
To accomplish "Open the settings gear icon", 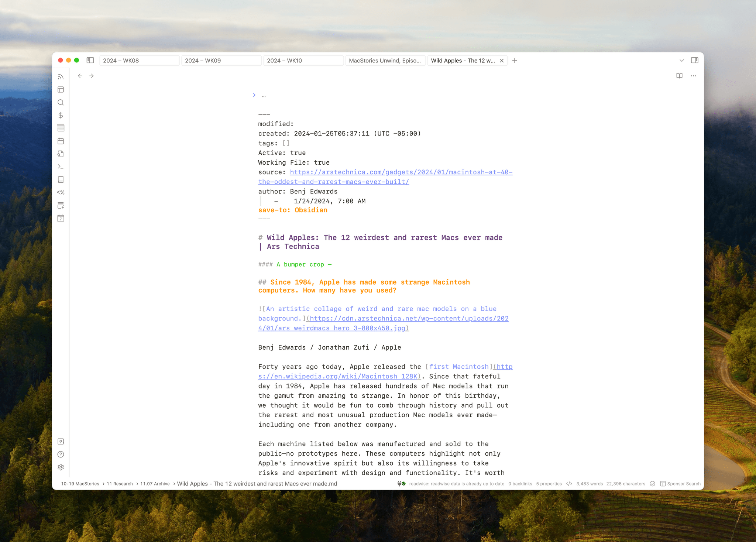I will [x=61, y=467].
